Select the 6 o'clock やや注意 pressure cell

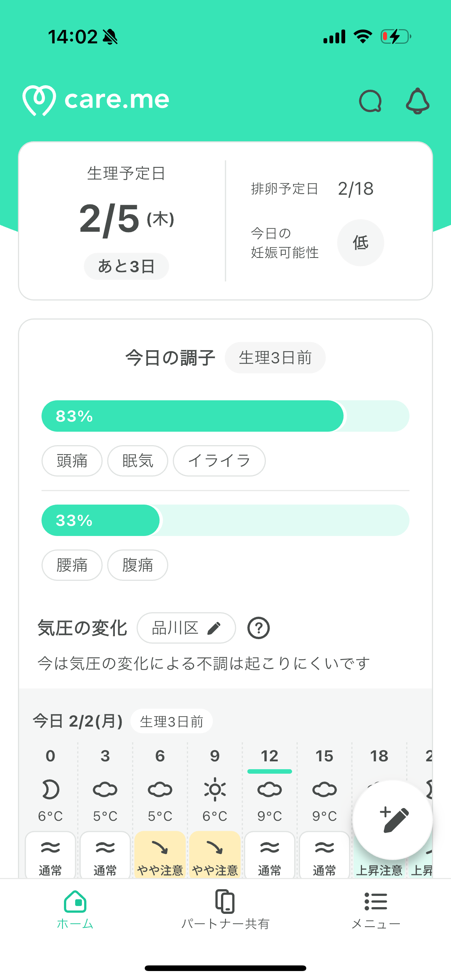coord(160,855)
